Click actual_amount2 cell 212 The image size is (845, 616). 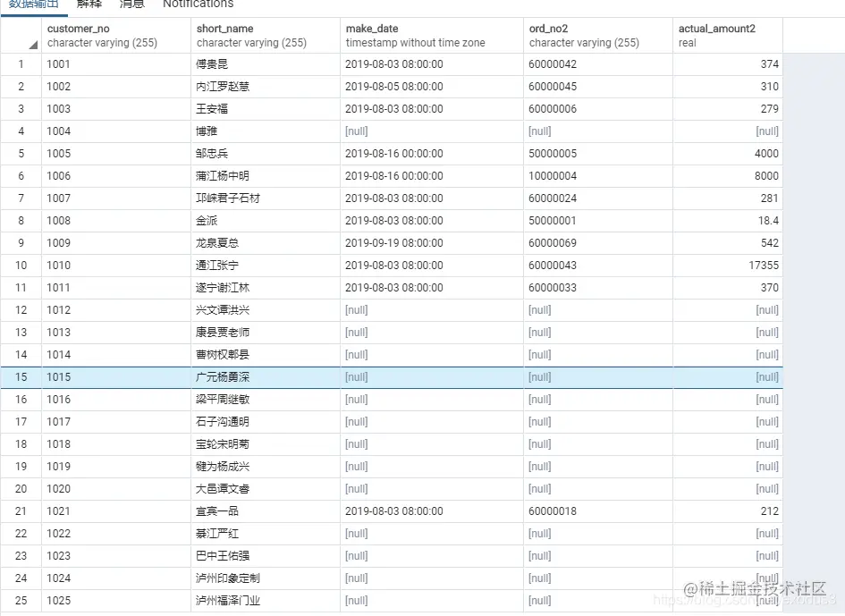(x=728, y=511)
